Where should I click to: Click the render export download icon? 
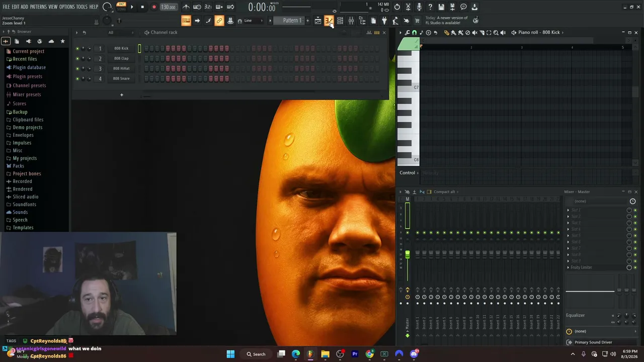tap(474, 7)
